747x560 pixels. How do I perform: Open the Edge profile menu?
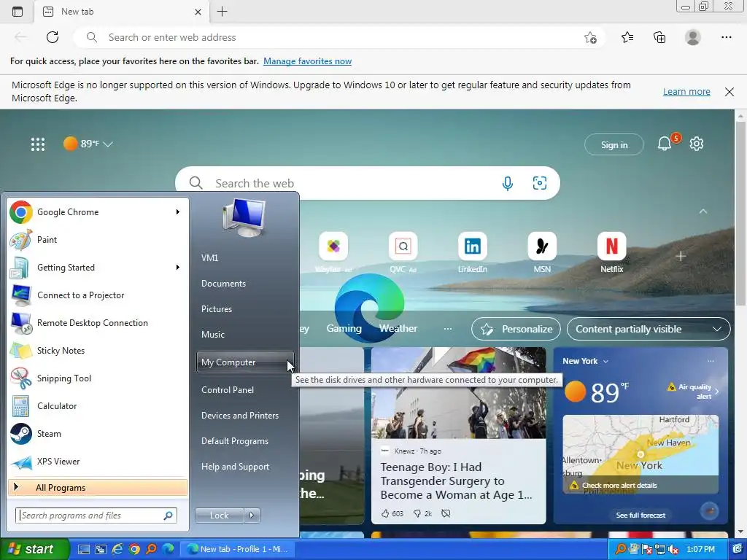click(693, 37)
